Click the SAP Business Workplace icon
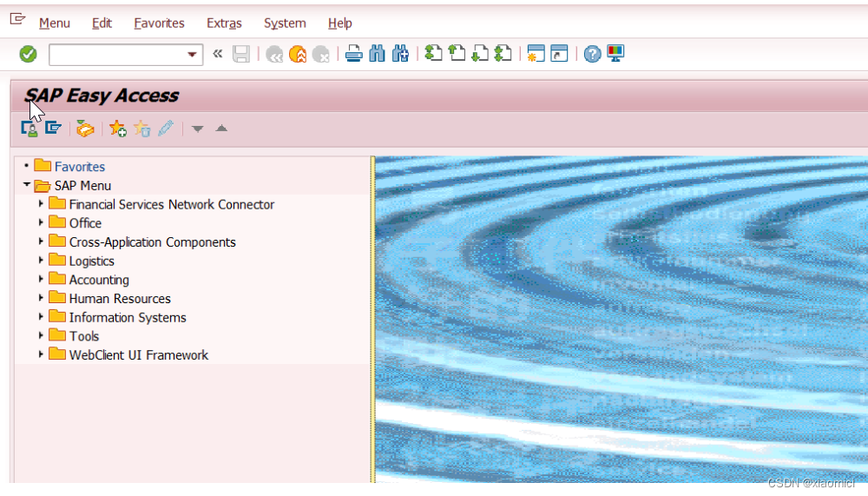This screenshot has width=868, height=496. (85, 129)
